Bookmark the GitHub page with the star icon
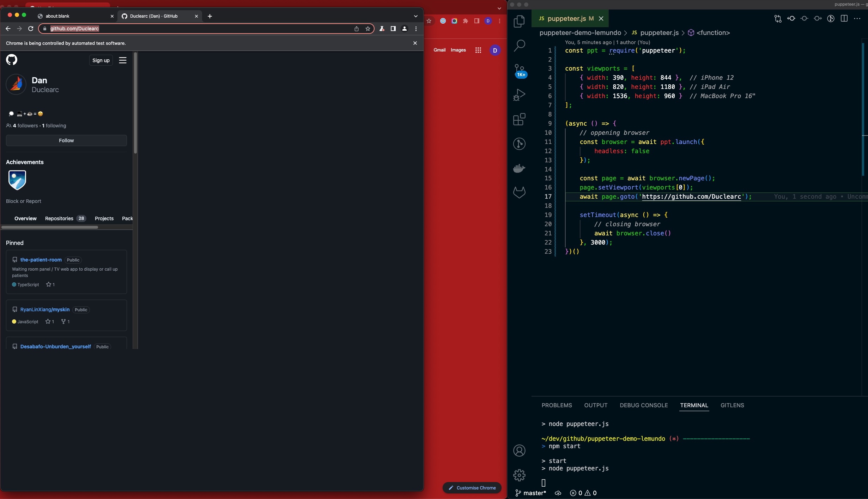Viewport: 868px width, 499px height. pos(368,29)
